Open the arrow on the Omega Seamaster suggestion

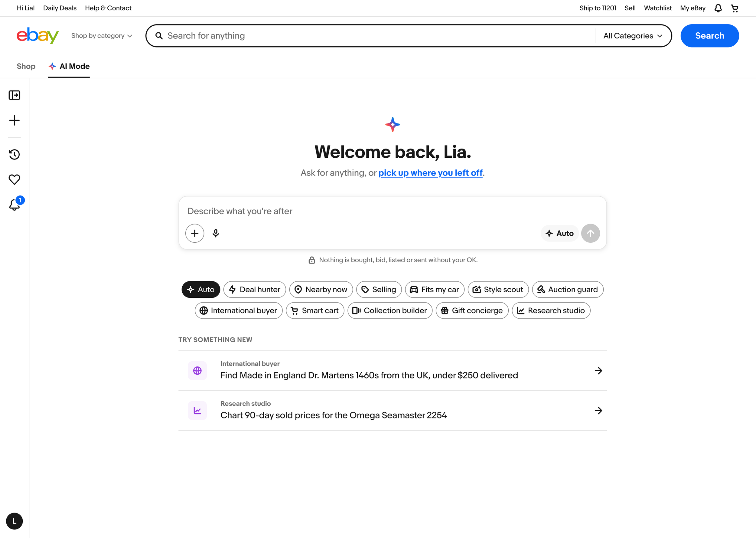[598, 410]
